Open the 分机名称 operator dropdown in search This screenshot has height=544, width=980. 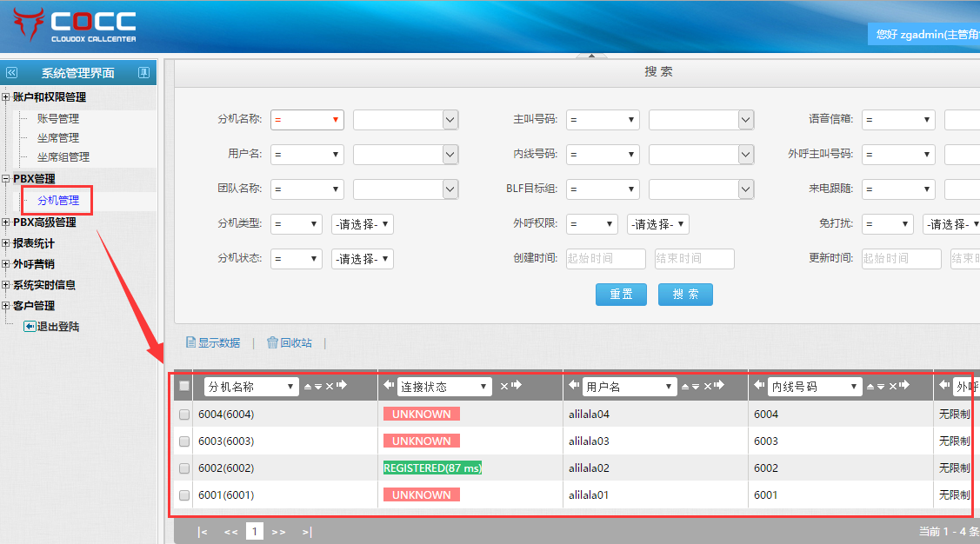(x=307, y=120)
